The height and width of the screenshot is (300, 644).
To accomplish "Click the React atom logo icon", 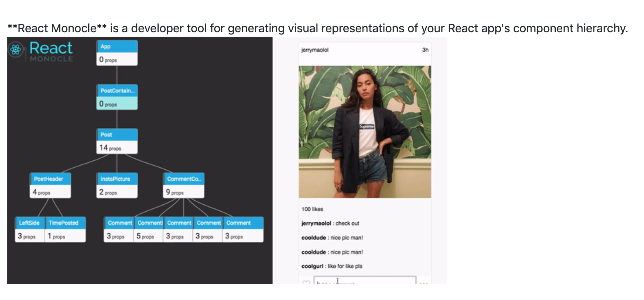I will click(x=16, y=49).
